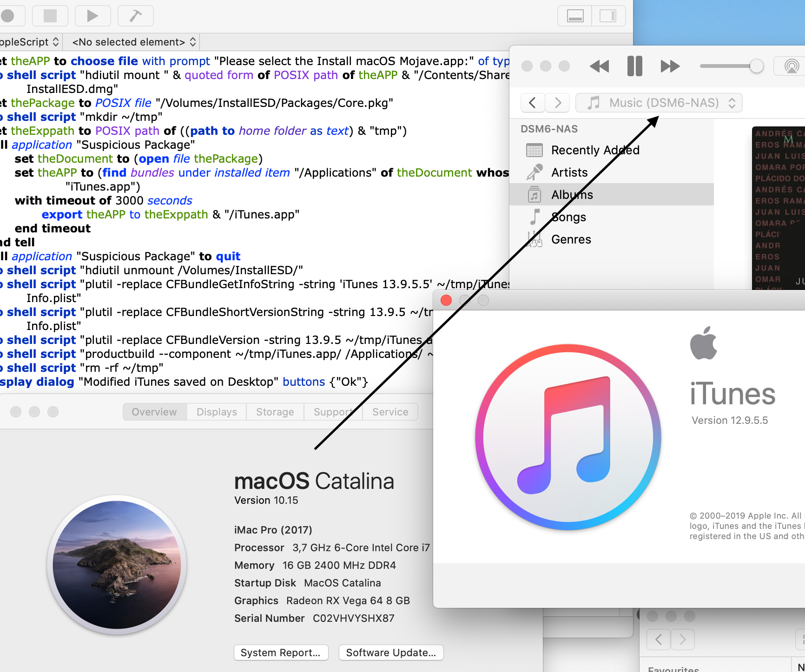Viewport: 805px width, 672px height.
Task: Click the Serial Number value C02VHVYSHX87
Action: 354,618
